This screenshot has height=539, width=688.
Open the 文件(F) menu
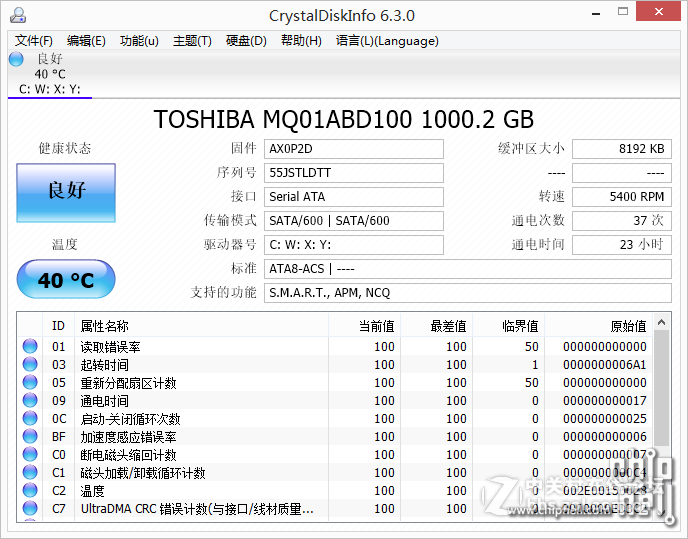(x=34, y=41)
